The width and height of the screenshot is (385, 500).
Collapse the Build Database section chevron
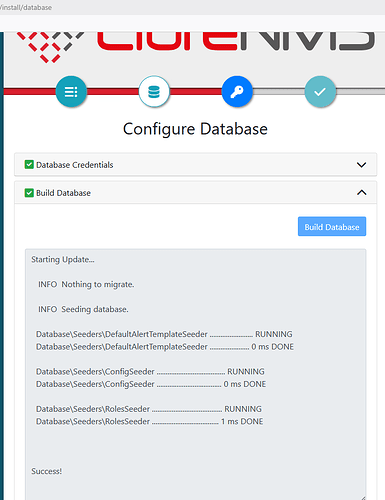point(361,193)
